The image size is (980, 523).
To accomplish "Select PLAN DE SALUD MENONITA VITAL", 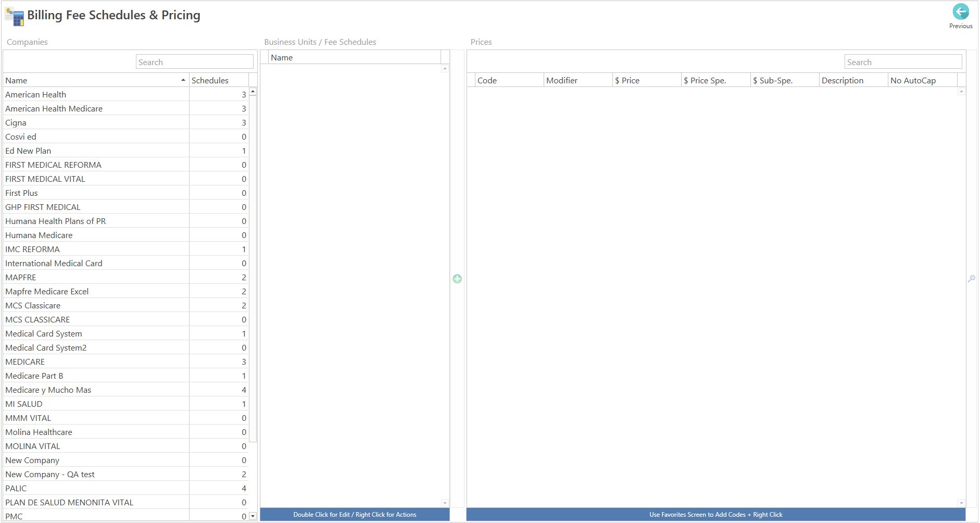I will [x=126, y=502].
